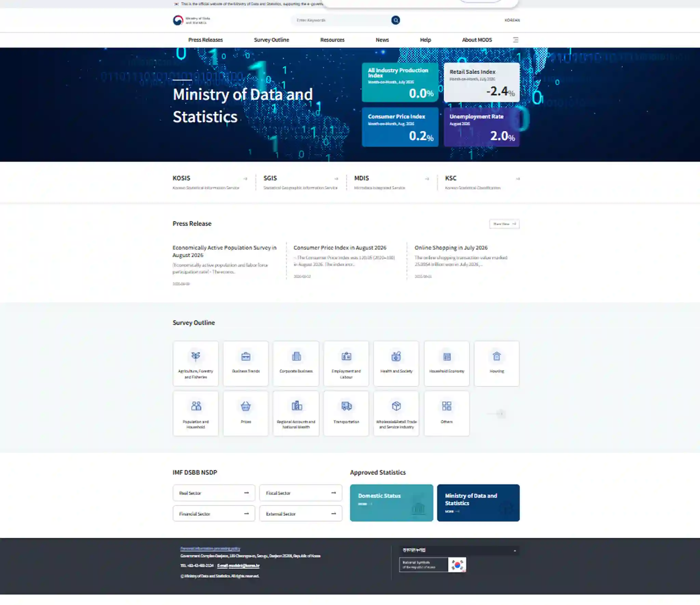
Task: Open Help menu
Action: (425, 40)
